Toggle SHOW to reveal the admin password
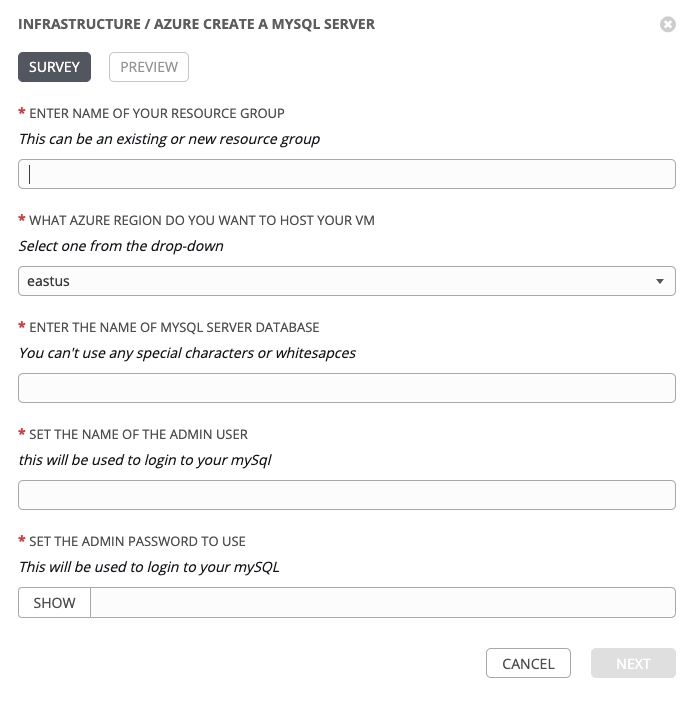Image resolution: width=695 pixels, height=704 pixels. coord(55,603)
